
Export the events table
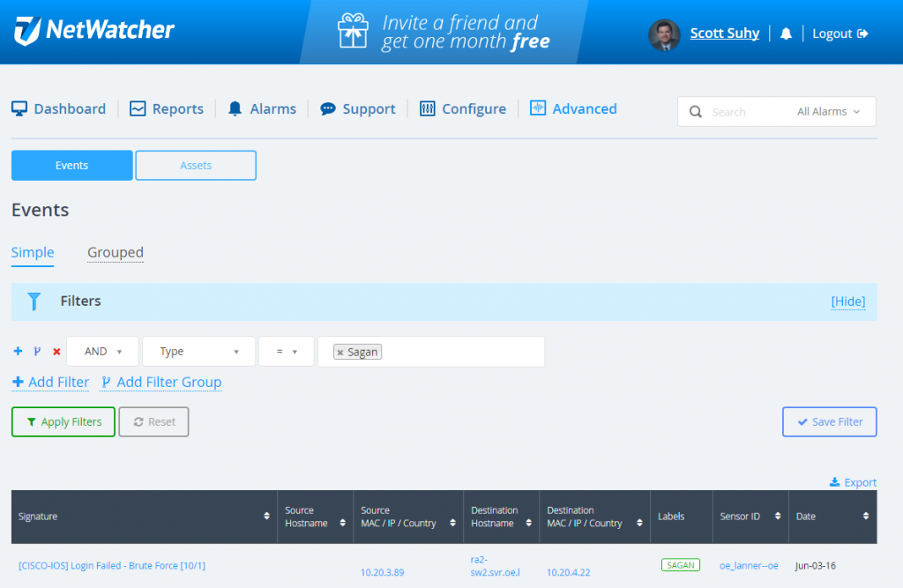(x=853, y=482)
